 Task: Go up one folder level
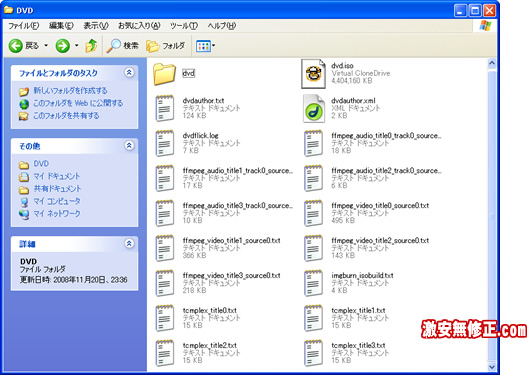[x=91, y=45]
